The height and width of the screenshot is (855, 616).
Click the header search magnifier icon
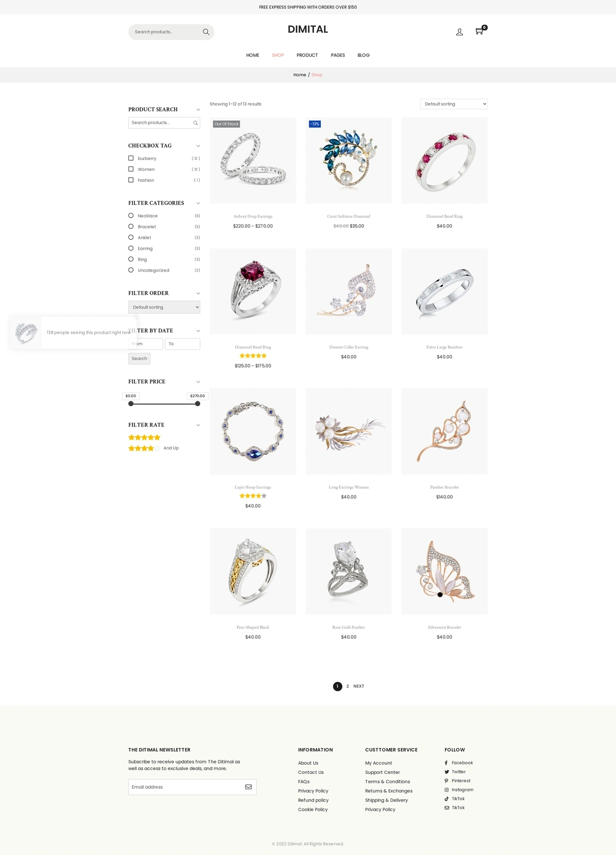206,32
